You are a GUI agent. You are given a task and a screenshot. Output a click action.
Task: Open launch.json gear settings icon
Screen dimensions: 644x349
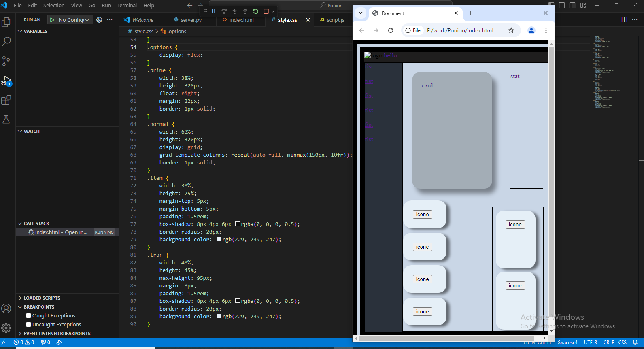(x=99, y=20)
